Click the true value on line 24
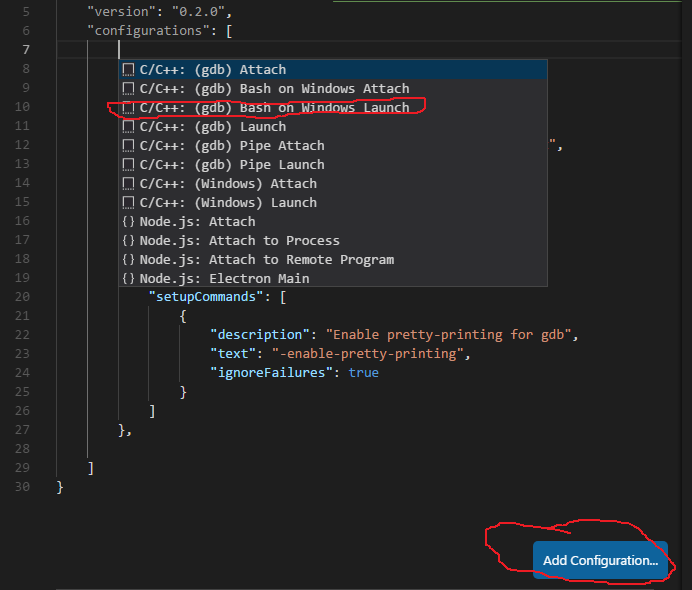 tap(364, 372)
